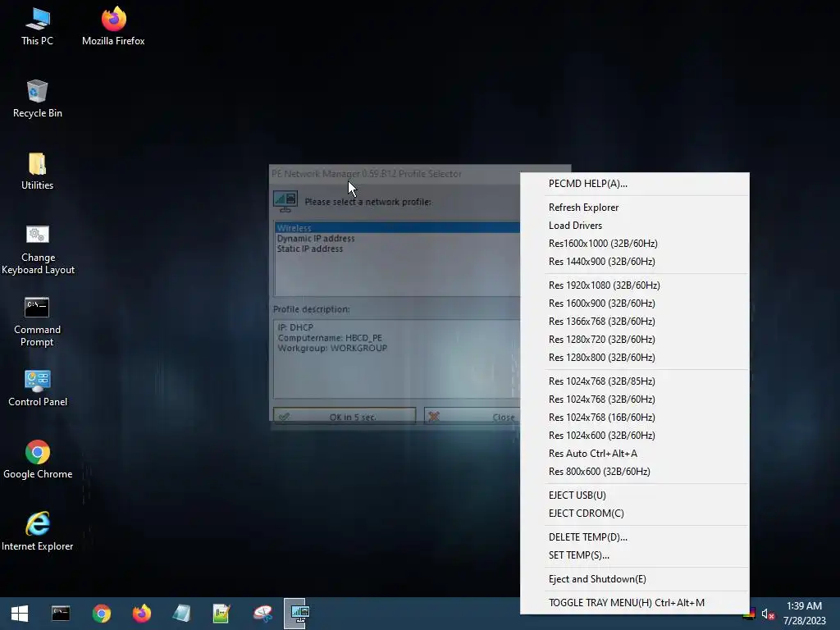Image resolution: width=840 pixels, height=630 pixels.
Task: Open This PC desktop icon
Action: click(37, 27)
